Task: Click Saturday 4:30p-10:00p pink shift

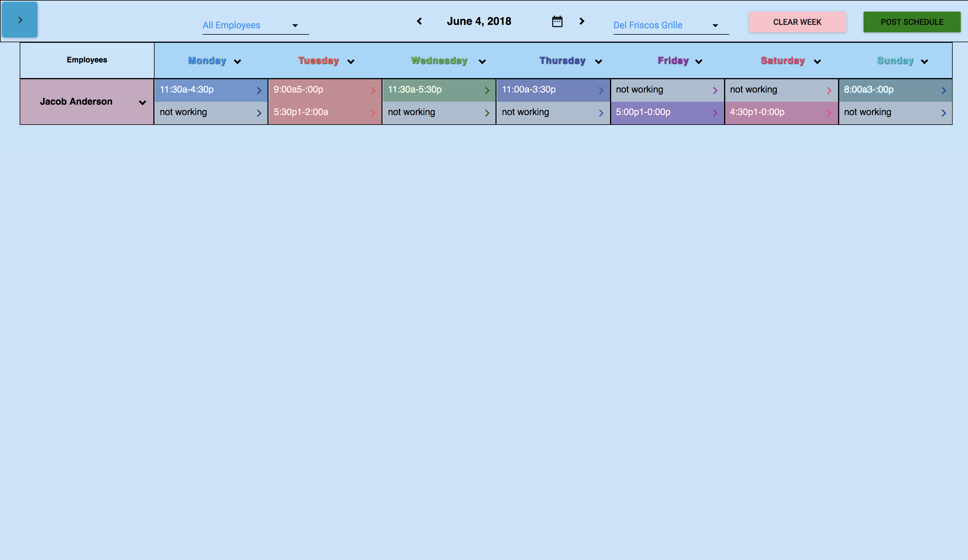Action: [776, 112]
